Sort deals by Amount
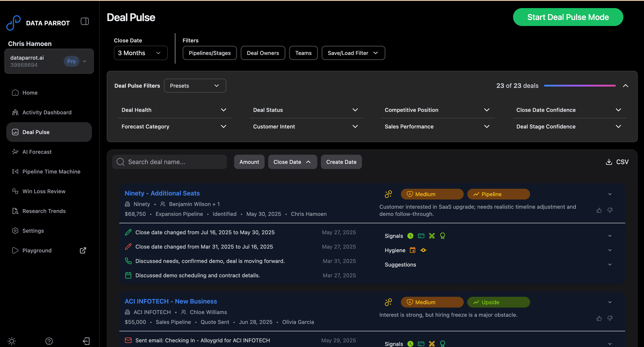Viewport: 644px width, 347px height. point(249,162)
